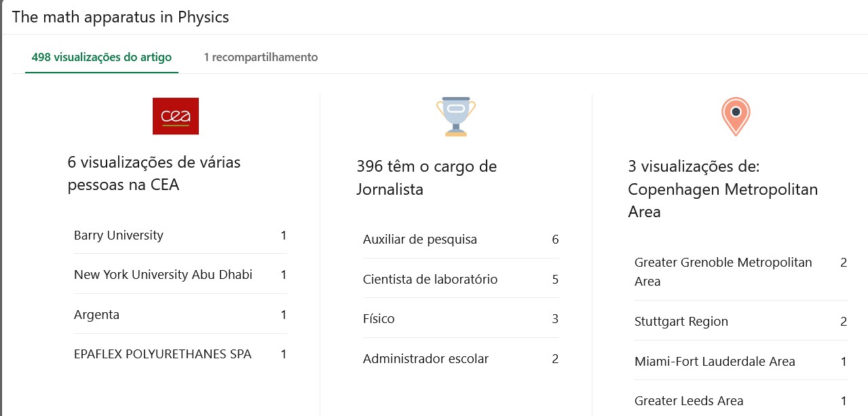
Task: Click the red CEA company logo
Action: click(175, 116)
